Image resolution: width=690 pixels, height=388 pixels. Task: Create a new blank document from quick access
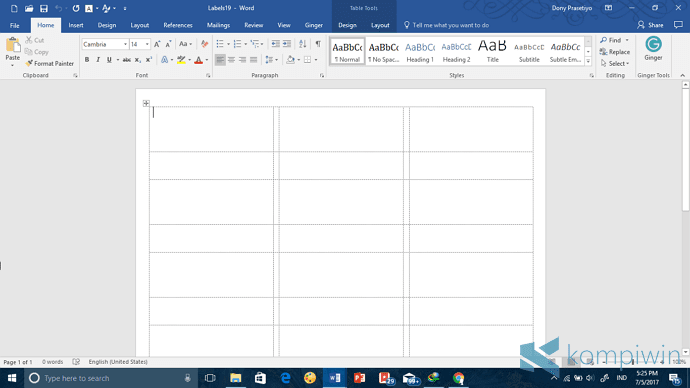point(14,8)
